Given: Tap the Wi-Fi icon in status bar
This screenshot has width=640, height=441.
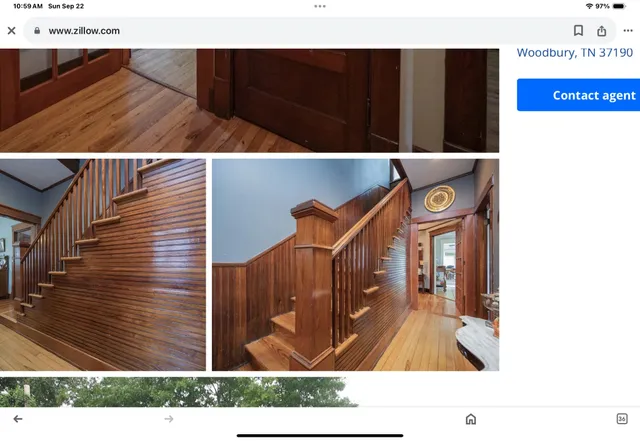Looking at the screenshot, I should [589, 6].
